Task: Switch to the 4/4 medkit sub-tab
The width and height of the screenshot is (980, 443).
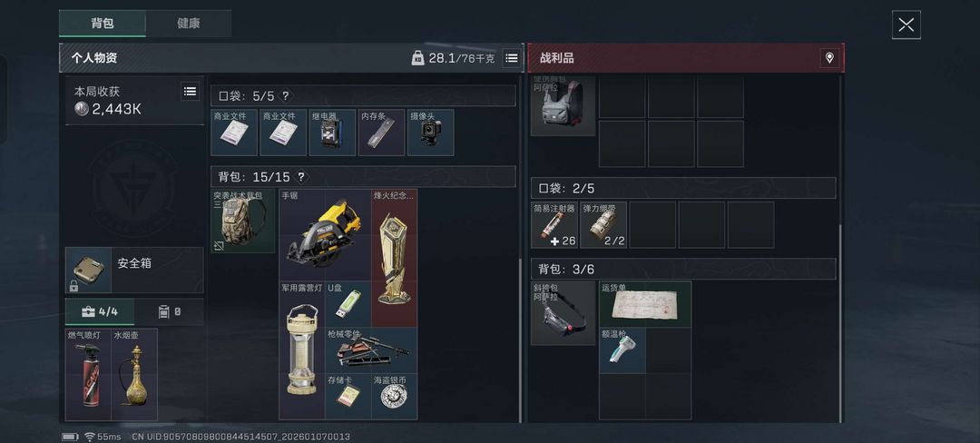Action: point(100,311)
